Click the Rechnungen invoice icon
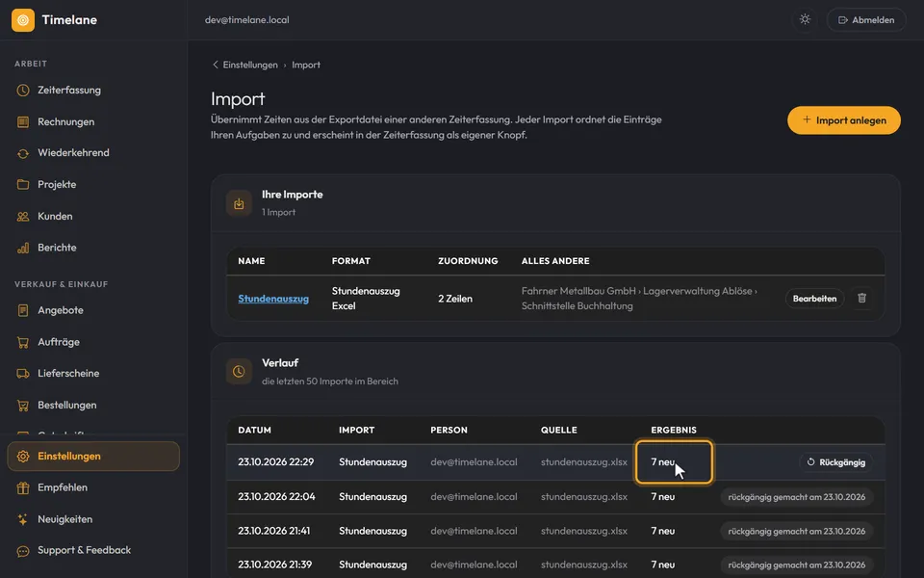Image resolution: width=924 pixels, height=578 pixels. click(23, 122)
